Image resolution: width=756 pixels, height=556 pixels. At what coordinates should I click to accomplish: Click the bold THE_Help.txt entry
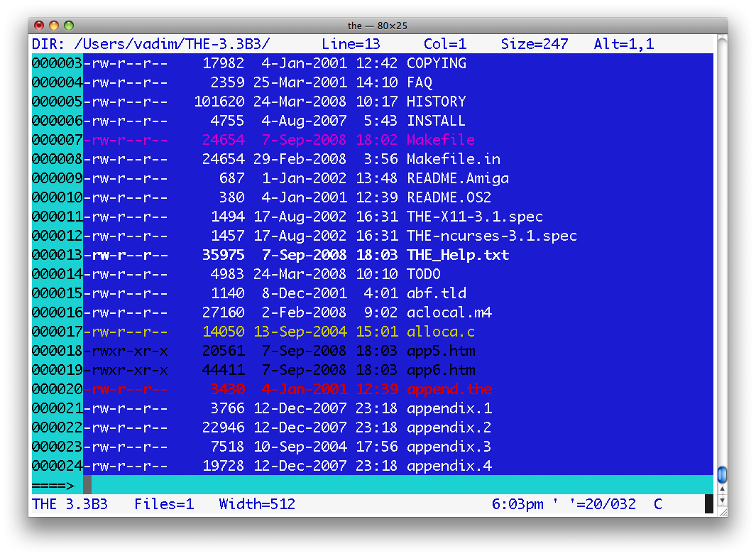tap(458, 255)
